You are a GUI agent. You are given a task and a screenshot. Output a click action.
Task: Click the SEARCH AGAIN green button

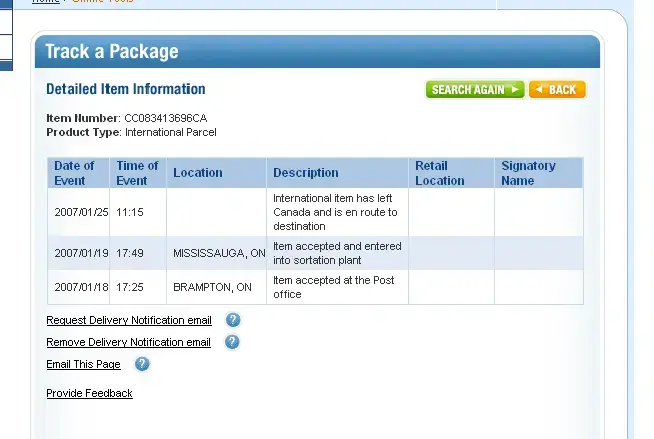tap(475, 90)
